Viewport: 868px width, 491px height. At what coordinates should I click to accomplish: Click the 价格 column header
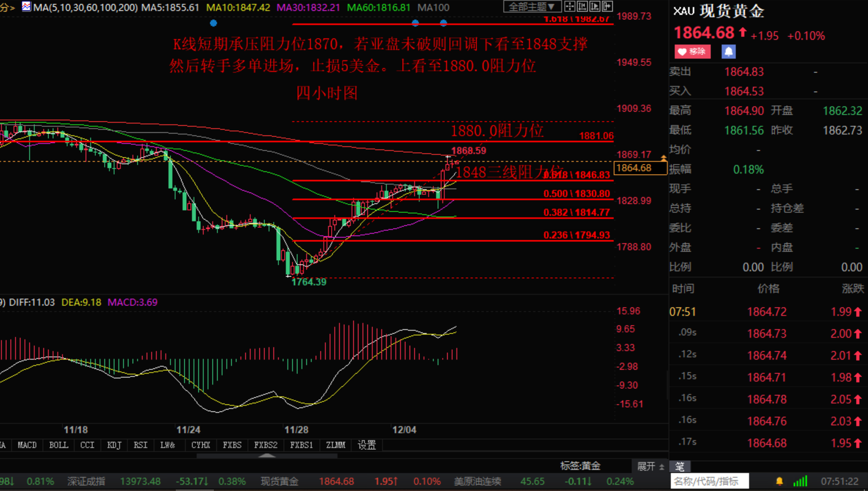coord(768,289)
